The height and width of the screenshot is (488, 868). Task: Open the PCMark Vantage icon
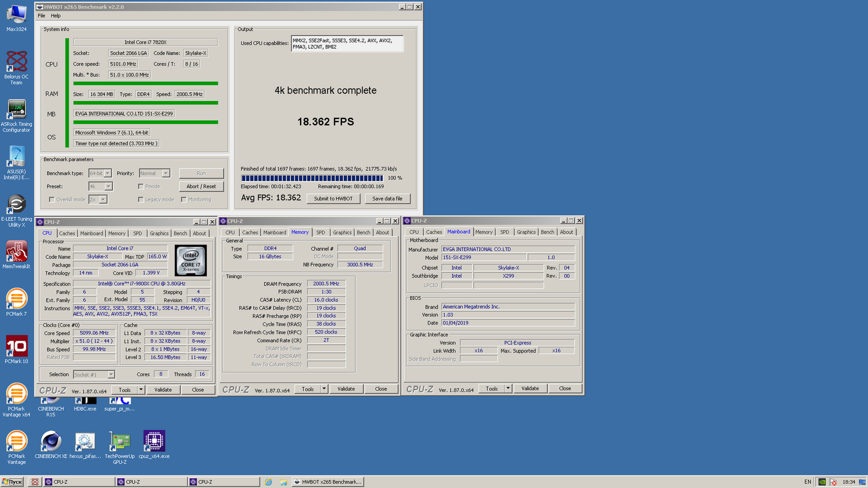(x=17, y=448)
